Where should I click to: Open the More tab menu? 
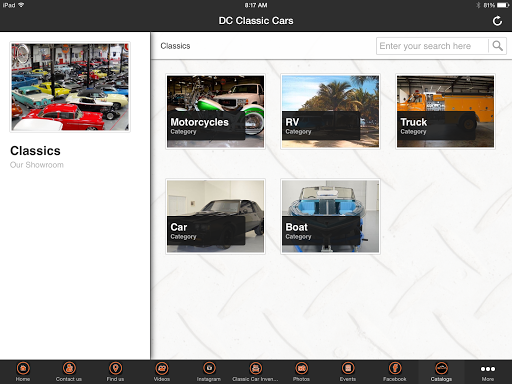[x=488, y=372]
